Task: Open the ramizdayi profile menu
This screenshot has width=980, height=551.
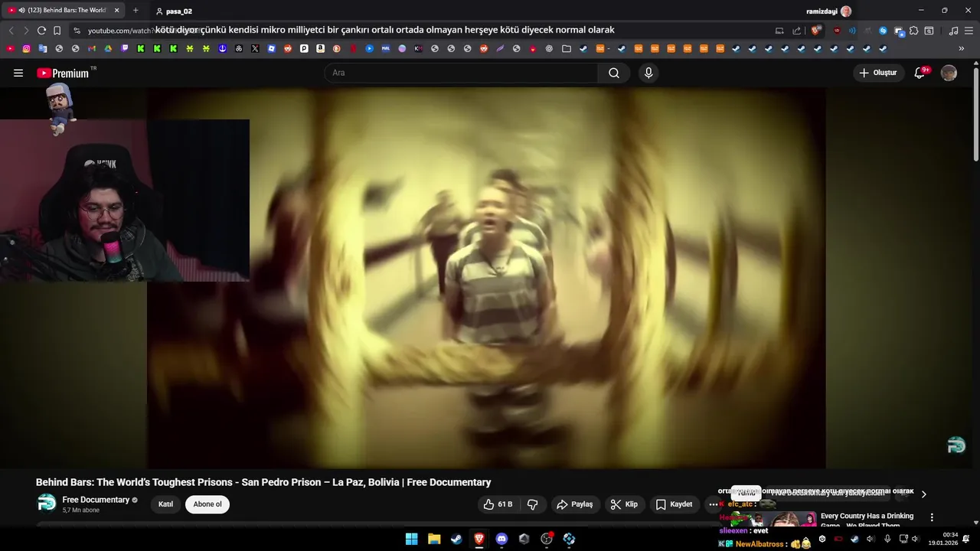Action: point(828,11)
